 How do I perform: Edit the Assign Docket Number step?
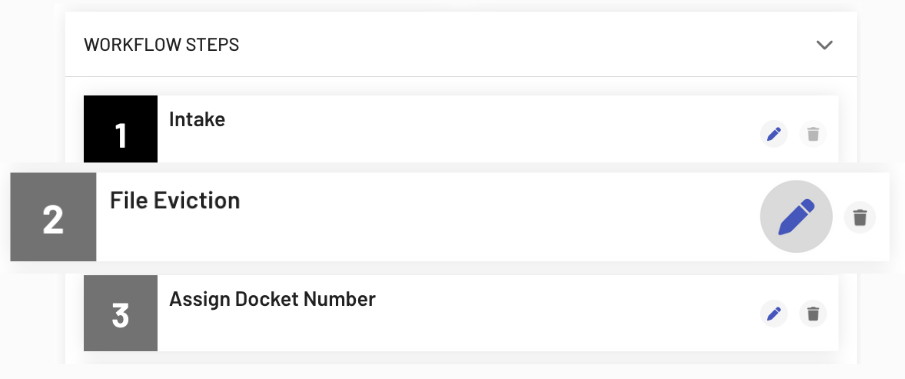[x=773, y=314]
